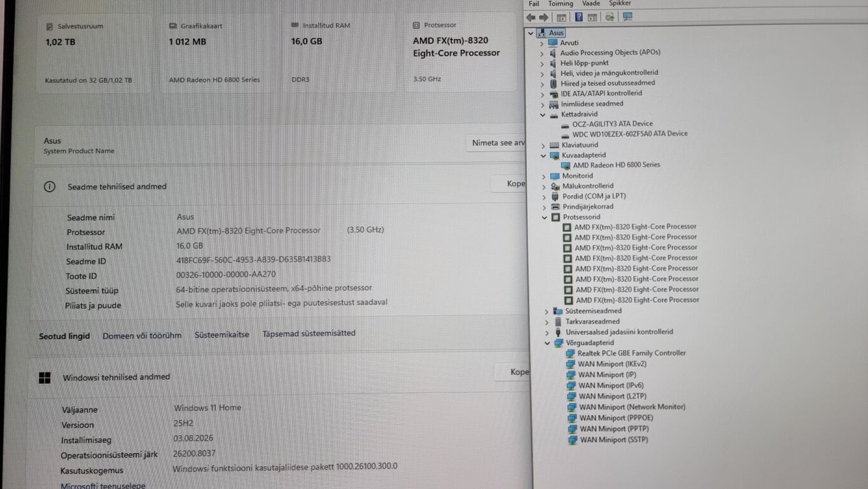Select the WAN Miniport (L2TP) row
This screenshot has height=489, width=868.
(x=612, y=397)
